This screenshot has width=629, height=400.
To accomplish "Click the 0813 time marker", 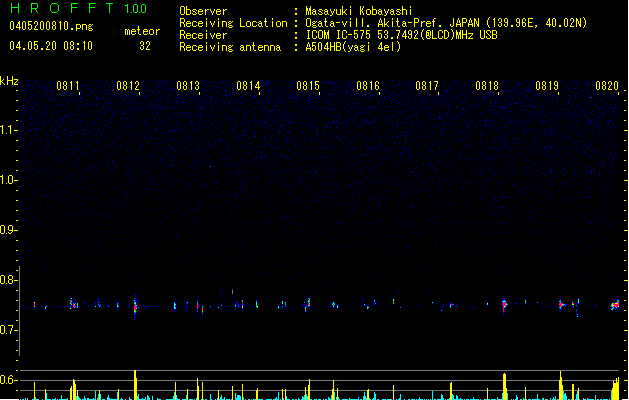I will point(188,86).
